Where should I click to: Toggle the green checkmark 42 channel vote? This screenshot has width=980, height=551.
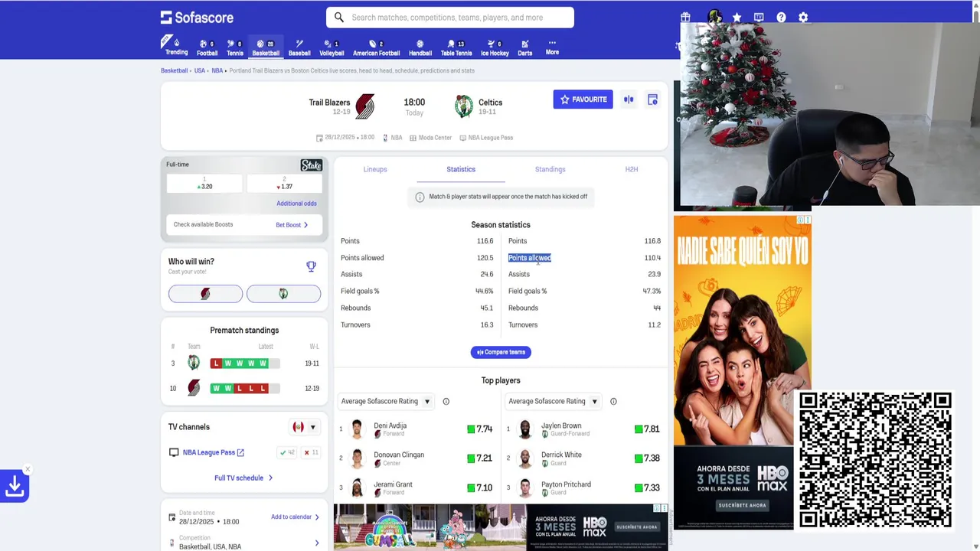coord(287,452)
